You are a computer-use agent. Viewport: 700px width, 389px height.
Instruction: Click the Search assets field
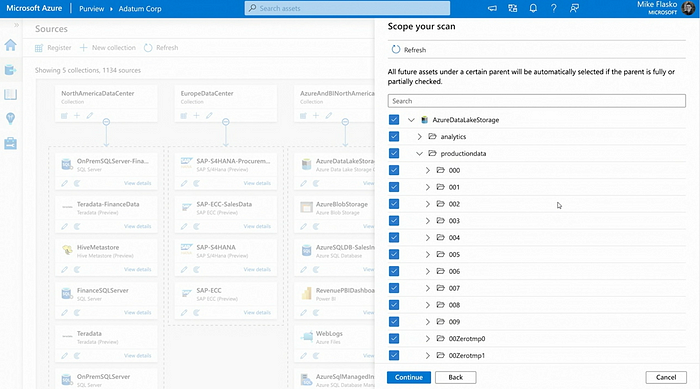tap(347, 8)
